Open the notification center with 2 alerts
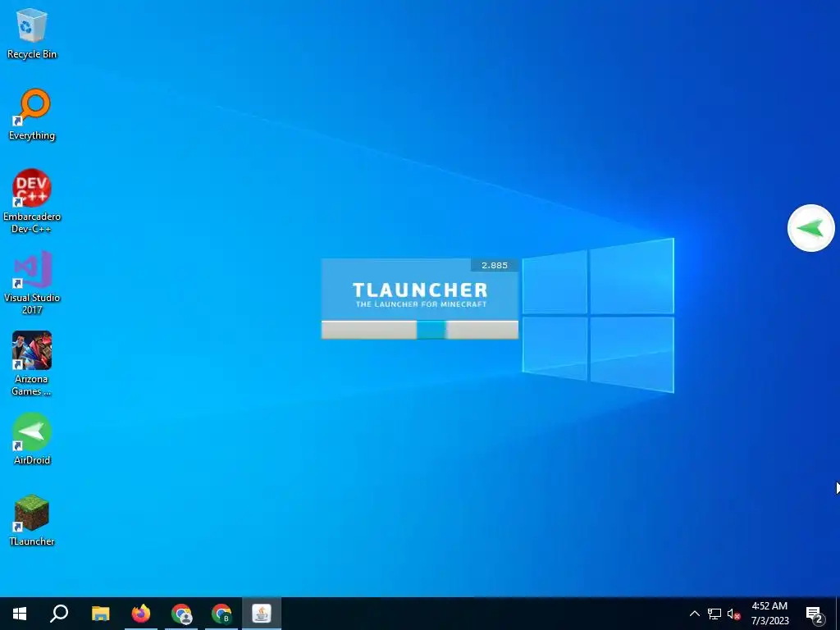This screenshot has width=840, height=630. tap(815, 614)
